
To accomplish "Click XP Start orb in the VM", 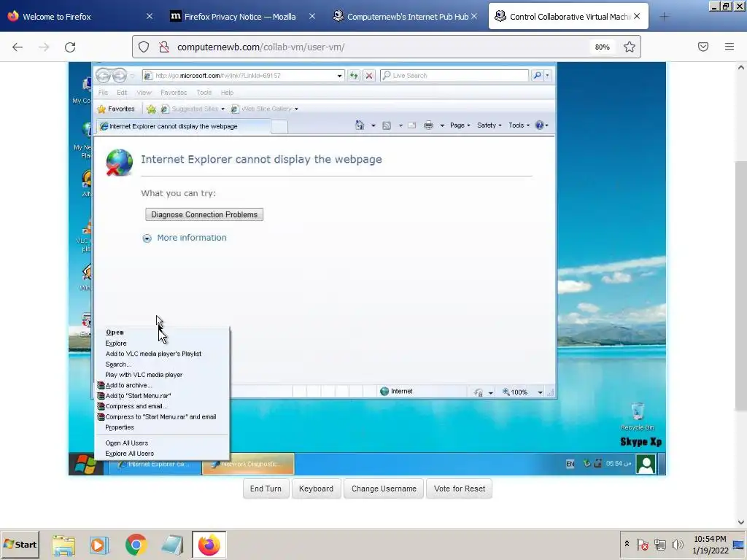I will tap(85, 464).
